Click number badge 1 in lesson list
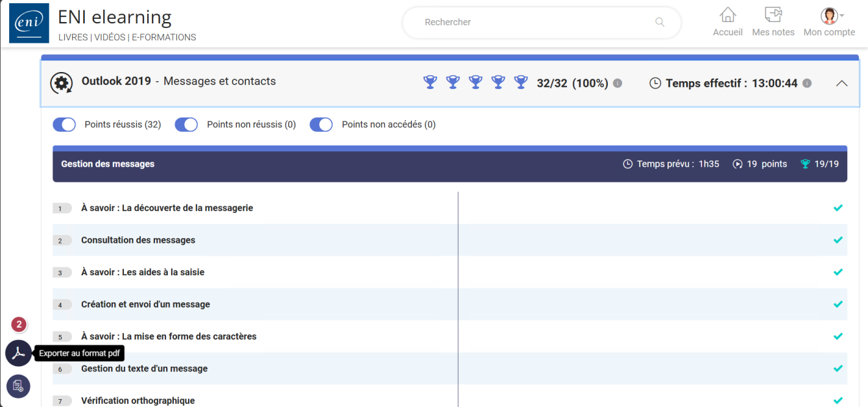868x407 pixels. (x=62, y=208)
